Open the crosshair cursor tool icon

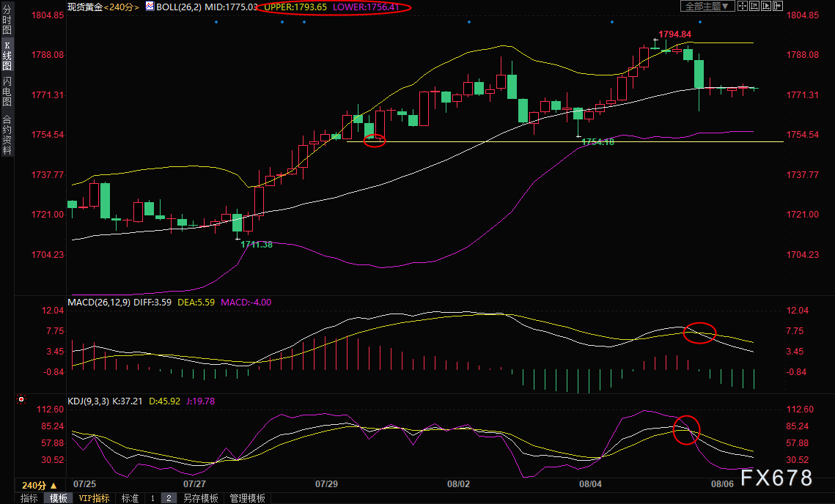pyautogui.click(x=743, y=7)
